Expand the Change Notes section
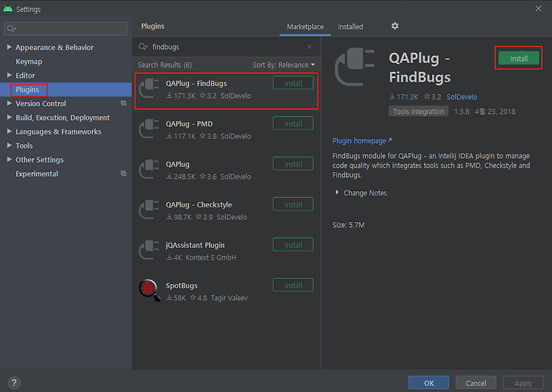This screenshot has width=552, height=392. [x=337, y=193]
